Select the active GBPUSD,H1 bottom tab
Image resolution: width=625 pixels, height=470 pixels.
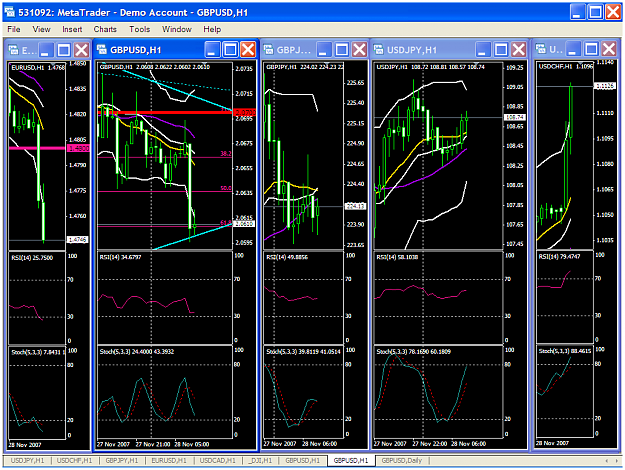coord(351,460)
